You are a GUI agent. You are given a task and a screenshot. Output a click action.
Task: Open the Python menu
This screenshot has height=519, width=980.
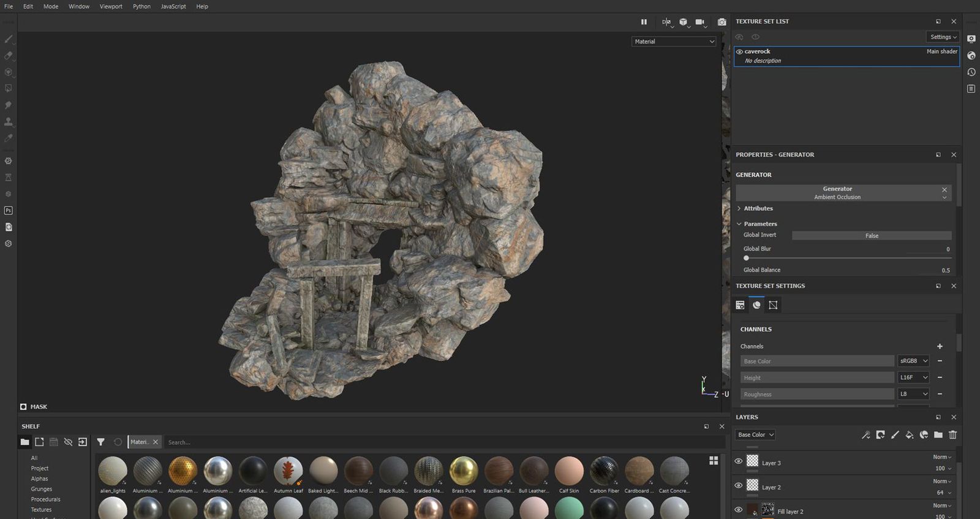click(x=141, y=6)
